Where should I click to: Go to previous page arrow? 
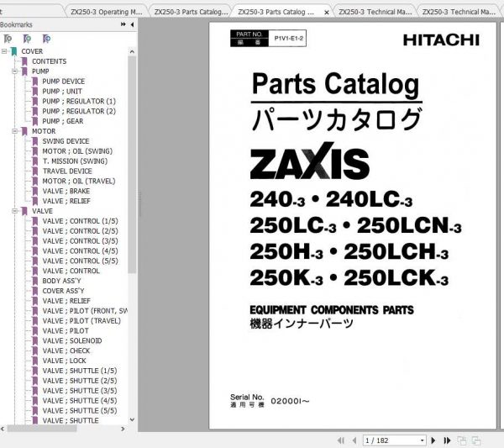[354, 440]
